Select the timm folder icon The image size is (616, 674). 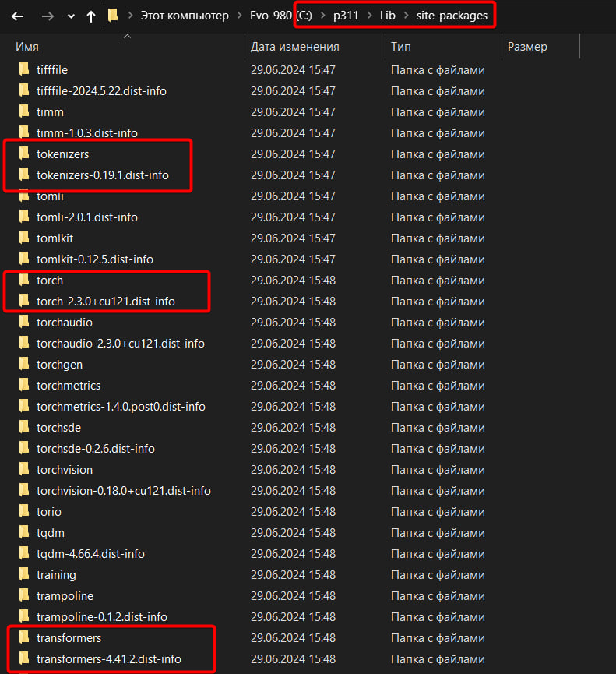click(x=24, y=111)
